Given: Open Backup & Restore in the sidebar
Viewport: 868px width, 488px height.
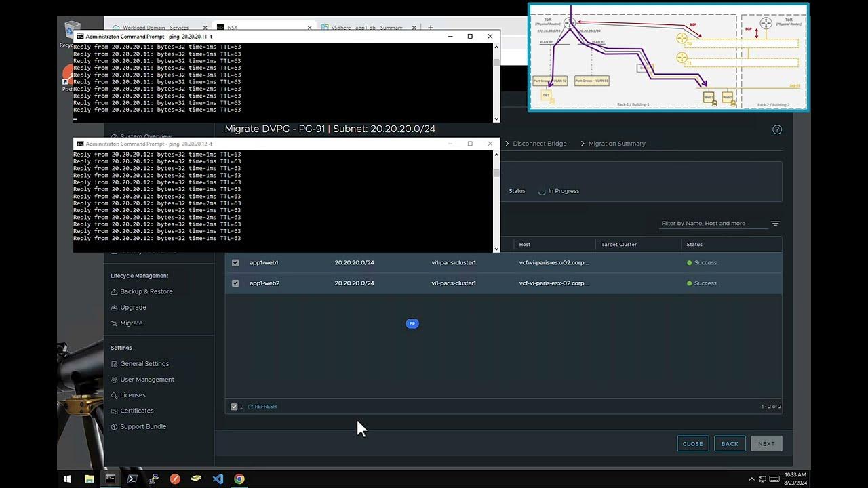Looking at the screenshot, I should pos(146,291).
